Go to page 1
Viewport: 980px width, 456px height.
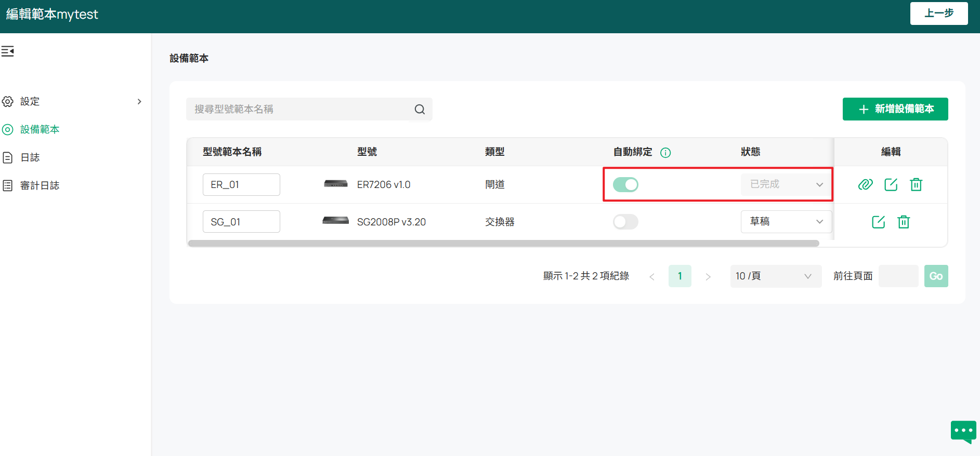(x=680, y=276)
